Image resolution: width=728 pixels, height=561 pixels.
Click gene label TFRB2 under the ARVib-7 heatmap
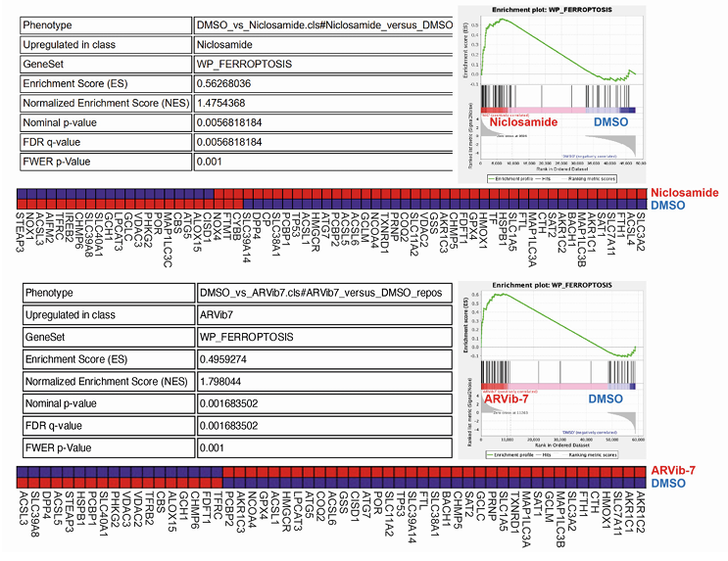pos(149,507)
